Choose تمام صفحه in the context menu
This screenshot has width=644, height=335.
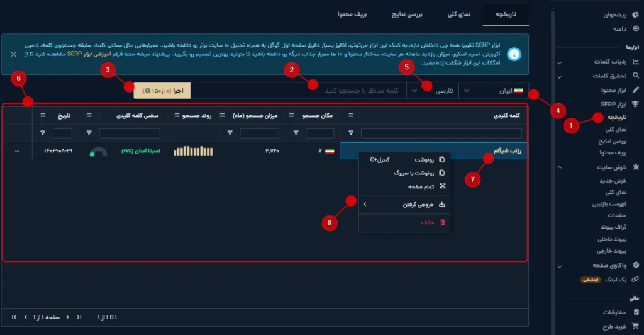click(x=404, y=186)
